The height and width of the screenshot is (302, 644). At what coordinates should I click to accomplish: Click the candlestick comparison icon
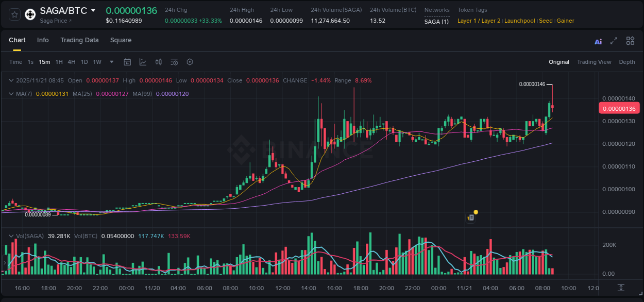159,62
